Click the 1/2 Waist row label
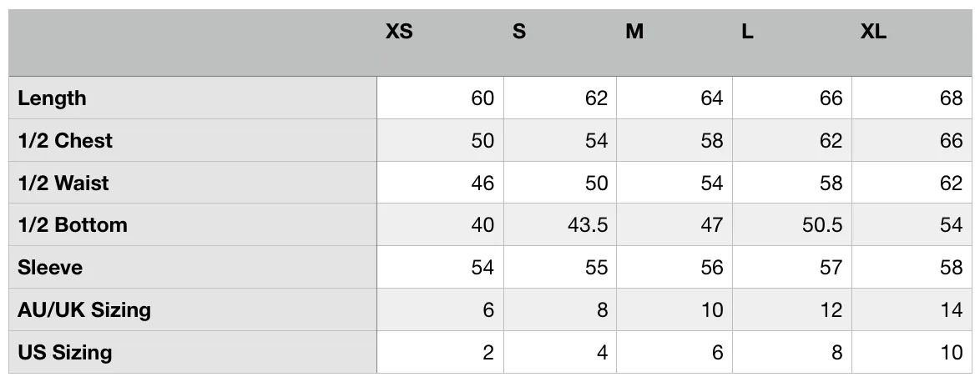Viewport: 980px width, 382px height. [63, 183]
